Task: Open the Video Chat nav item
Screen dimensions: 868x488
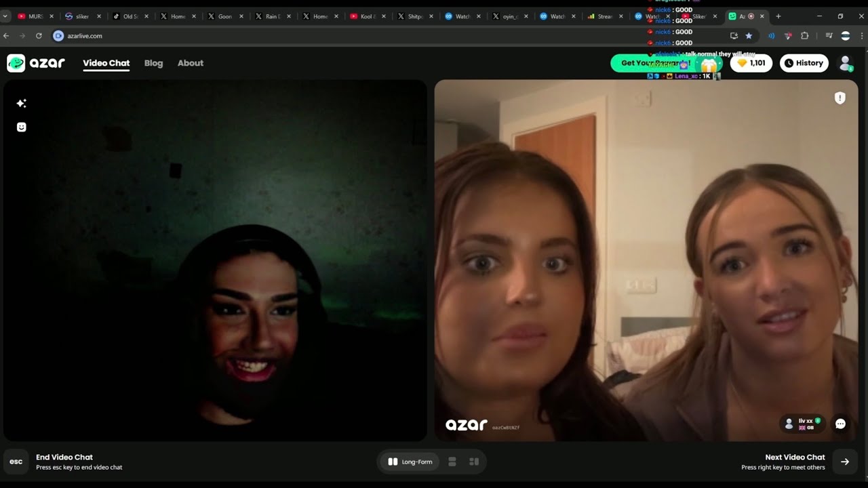Action: click(106, 63)
